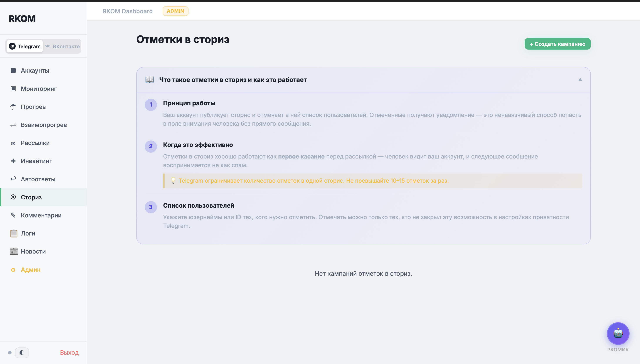The image size is (640, 364).
Task: Collapse the stories info panel arrow
Action: tap(580, 80)
